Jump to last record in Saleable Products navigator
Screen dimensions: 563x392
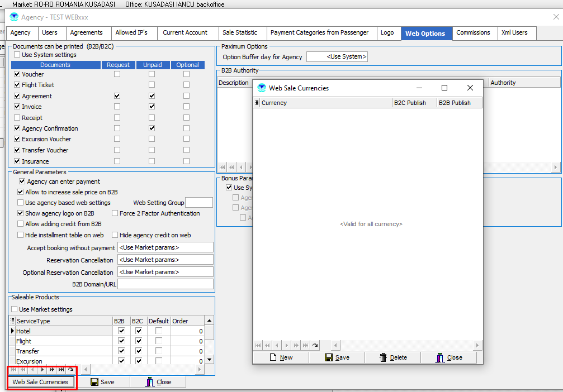[x=61, y=370]
